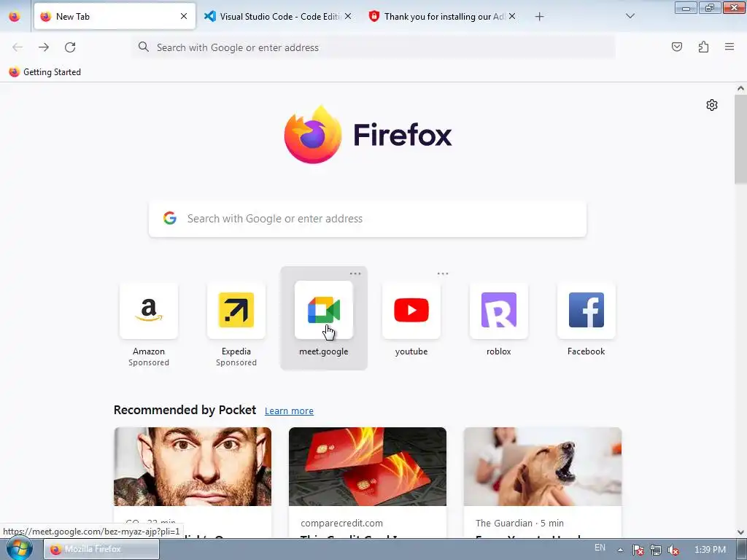
Task: Click the Firefox logo on the page
Action: tap(368, 135)
